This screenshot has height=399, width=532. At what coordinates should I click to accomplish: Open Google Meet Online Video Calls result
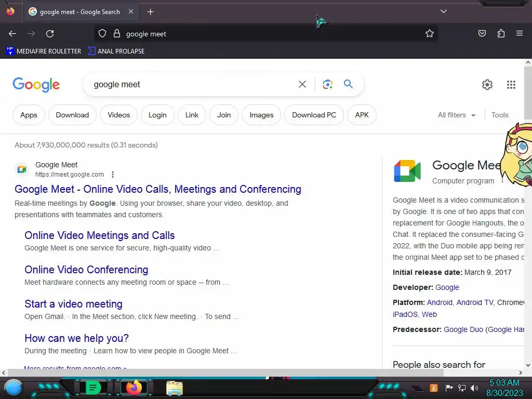(x=158, y=189)
